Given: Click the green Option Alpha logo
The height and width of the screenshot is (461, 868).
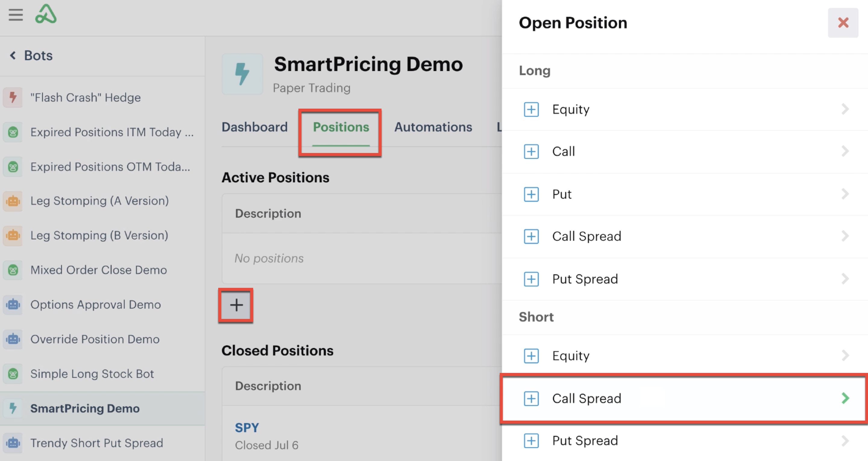Looking at the screenshot, I should [46, 14].
